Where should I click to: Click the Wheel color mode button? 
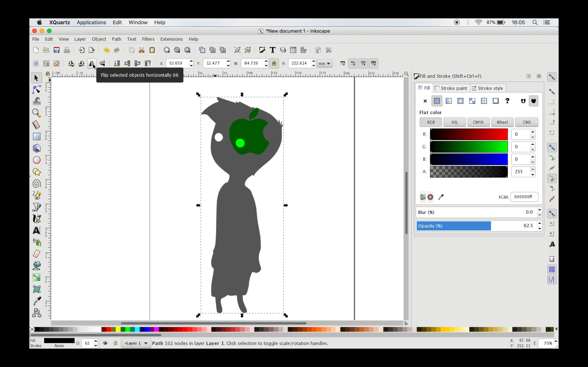tap(502, 122)
